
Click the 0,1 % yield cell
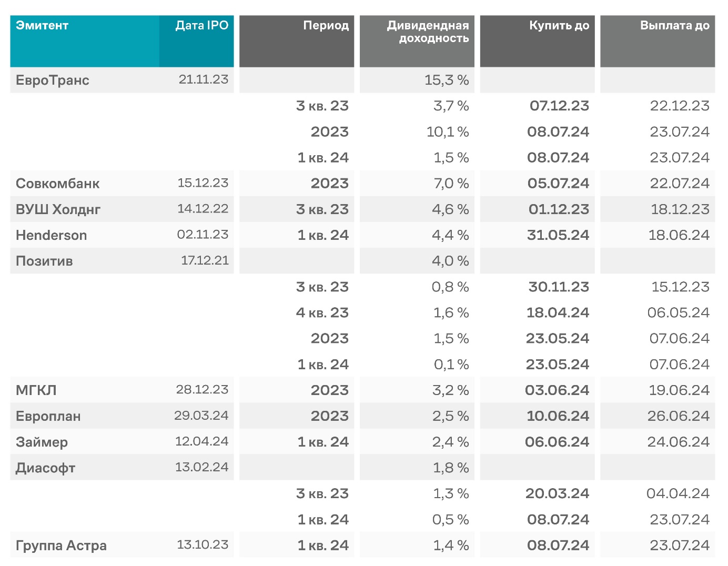click(x=451, y=364)
